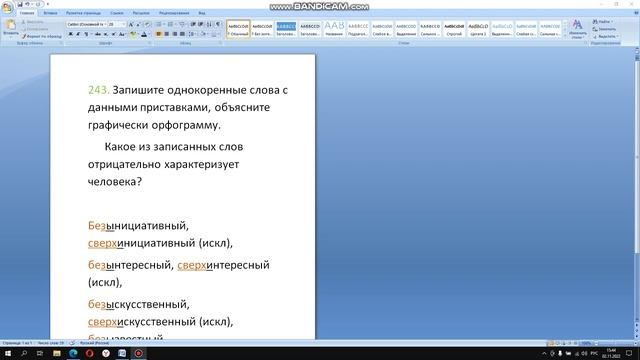The width and height of the screenshot is (640, 360).
Task: Open the Office button menu
Action: 7,8
